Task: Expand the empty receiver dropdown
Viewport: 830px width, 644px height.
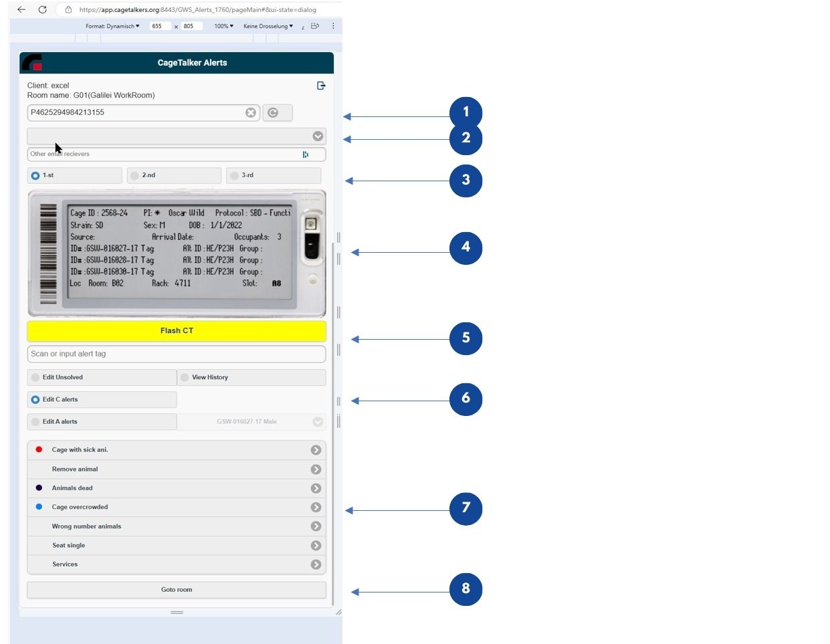Action: pyautogui.click(x=318, y=136)
